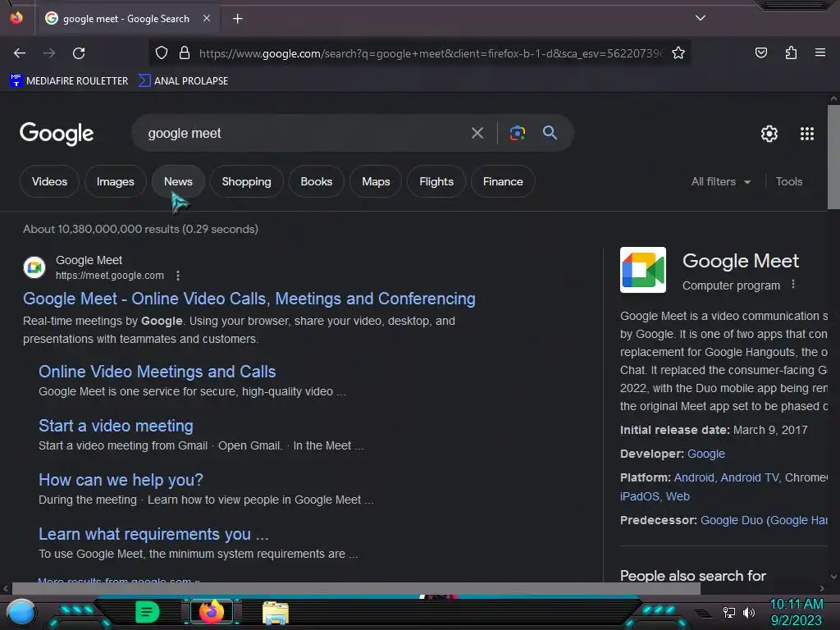Viewport: 840px width, 630px height.
Task: Bookmark this page with the star icon
Action: [678, 52]
